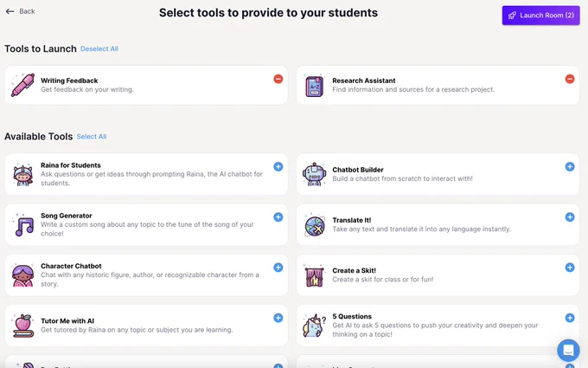Click the 'Available Tools' heading

tap(39, 136)
